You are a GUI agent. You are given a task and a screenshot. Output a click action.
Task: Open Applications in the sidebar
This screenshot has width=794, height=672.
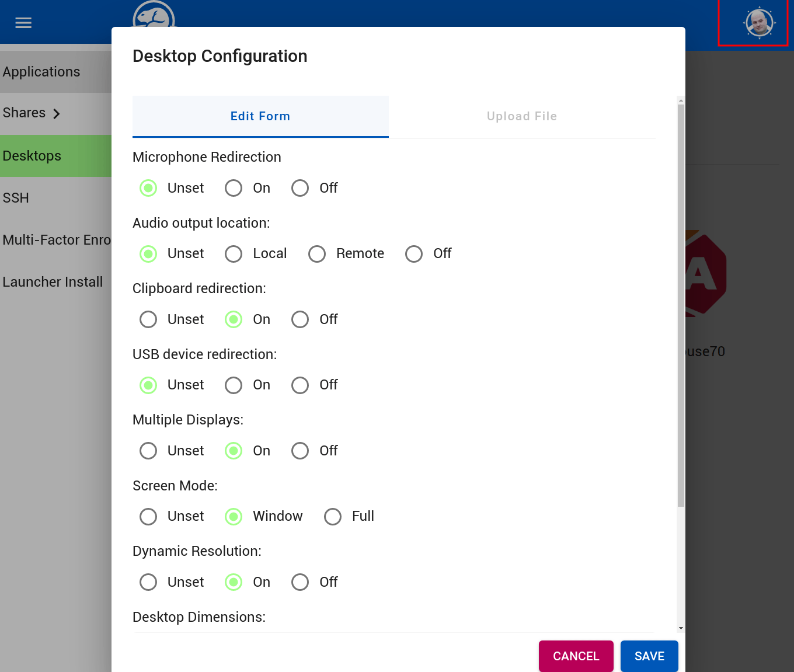tap(41, 72)
